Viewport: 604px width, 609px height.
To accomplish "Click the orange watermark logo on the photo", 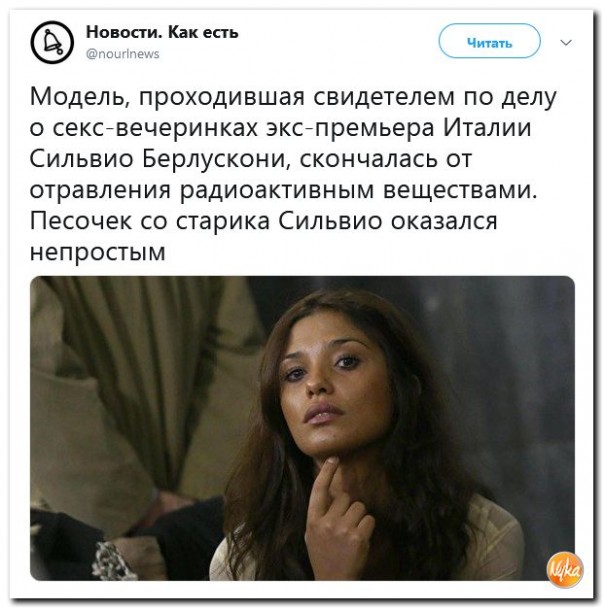I will (565, 569).
